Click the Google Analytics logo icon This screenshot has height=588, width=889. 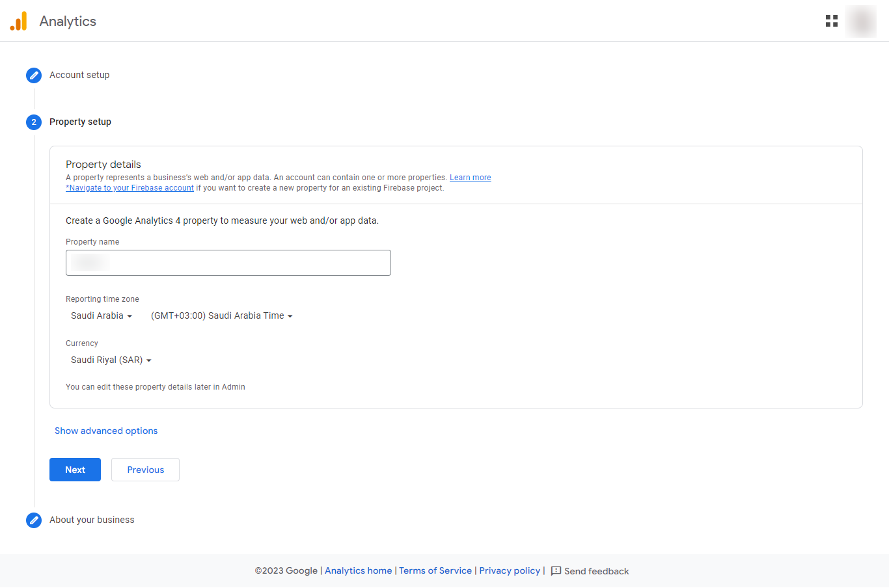click(18, 21)
